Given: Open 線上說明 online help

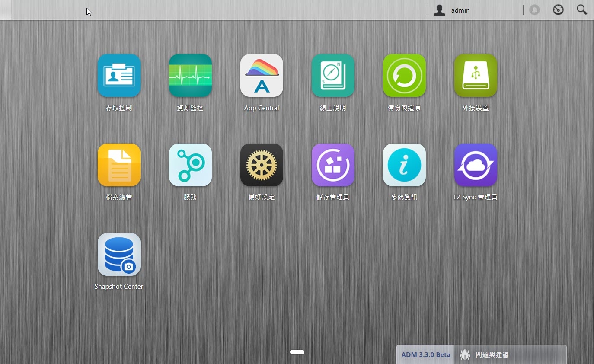Looking at the screenshot, I should [333, 76].
